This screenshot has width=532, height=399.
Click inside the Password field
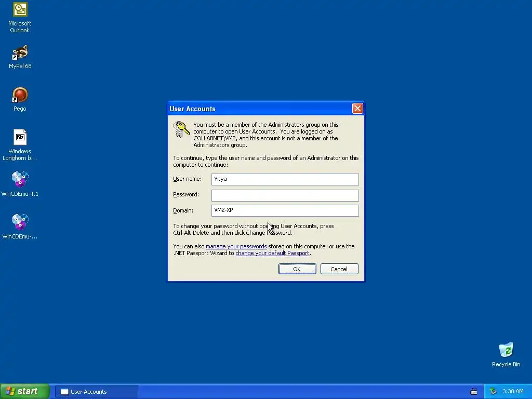click(285, 195)
